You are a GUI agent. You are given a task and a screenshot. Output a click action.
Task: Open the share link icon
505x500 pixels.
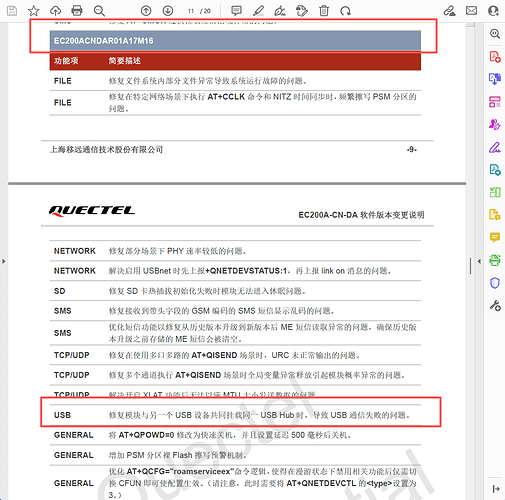click(449, 11)
